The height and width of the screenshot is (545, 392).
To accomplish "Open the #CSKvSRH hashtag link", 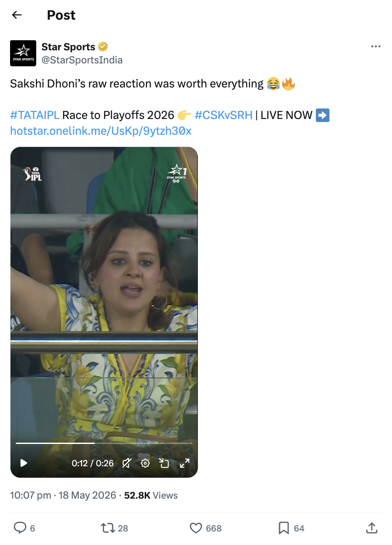I will click(x=224, y=115).
